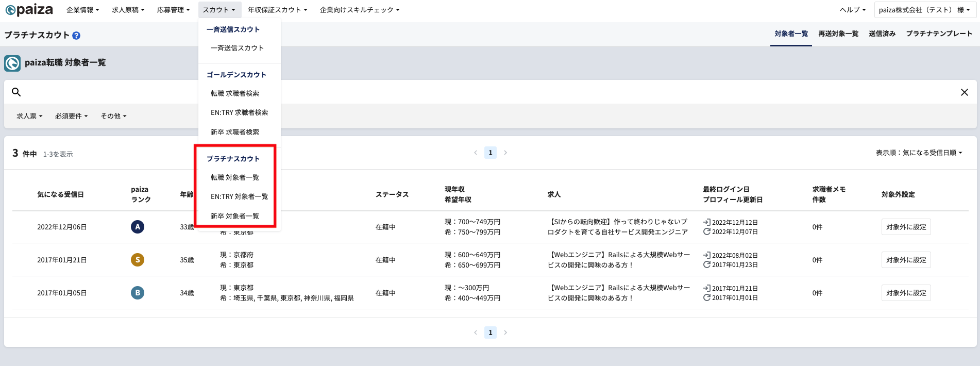Open the blue help question mark icon
This screenshot has width=980, height=366.
coord(76,36)
